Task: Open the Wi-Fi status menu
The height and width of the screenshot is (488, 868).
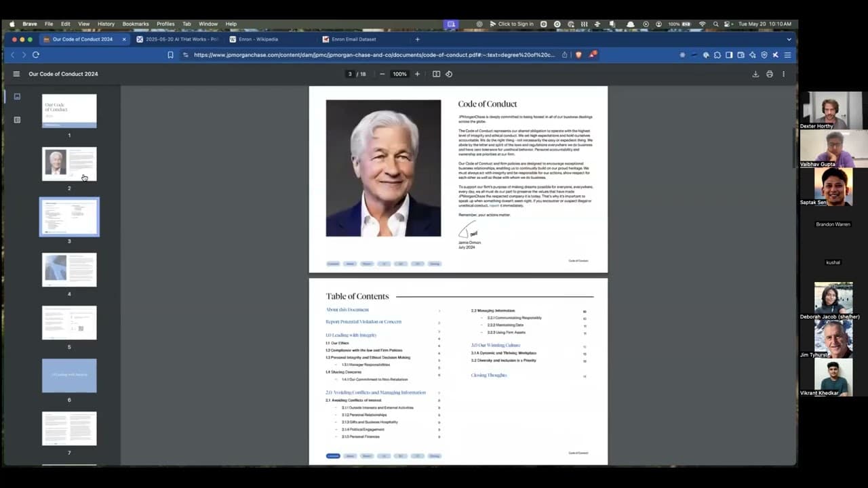Action: pyautogui.click(x=702, y=24)
